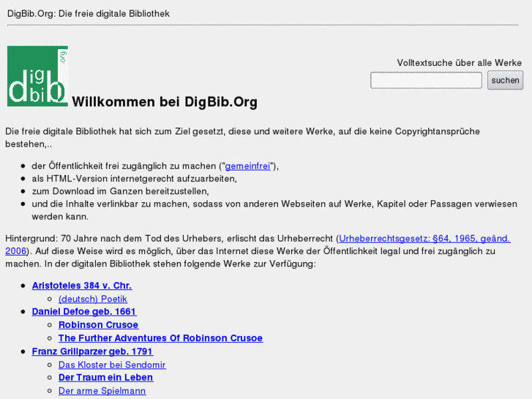Click the intro paragraph starting Die freie digitale Bibliothek hat

(x=243, y=138)
